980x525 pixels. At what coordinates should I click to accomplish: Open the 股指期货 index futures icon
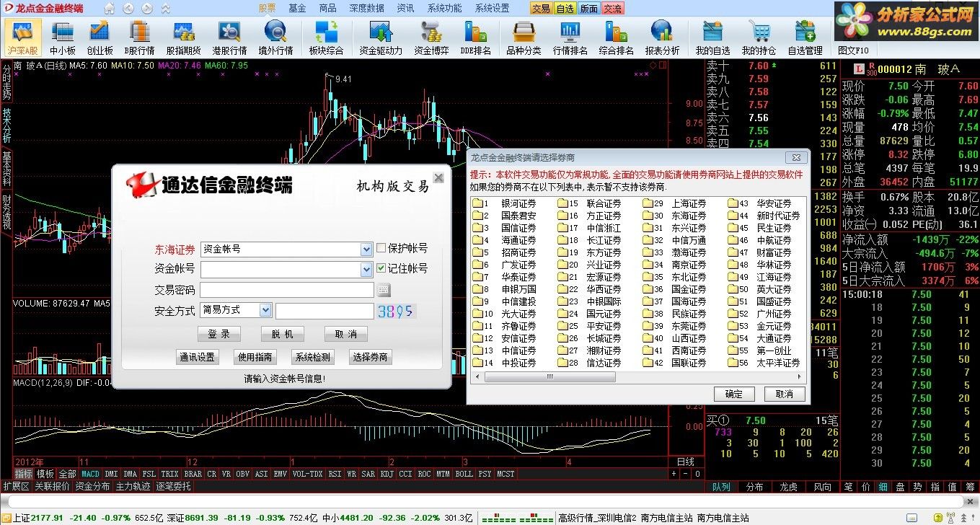click(x=183, y=38)
